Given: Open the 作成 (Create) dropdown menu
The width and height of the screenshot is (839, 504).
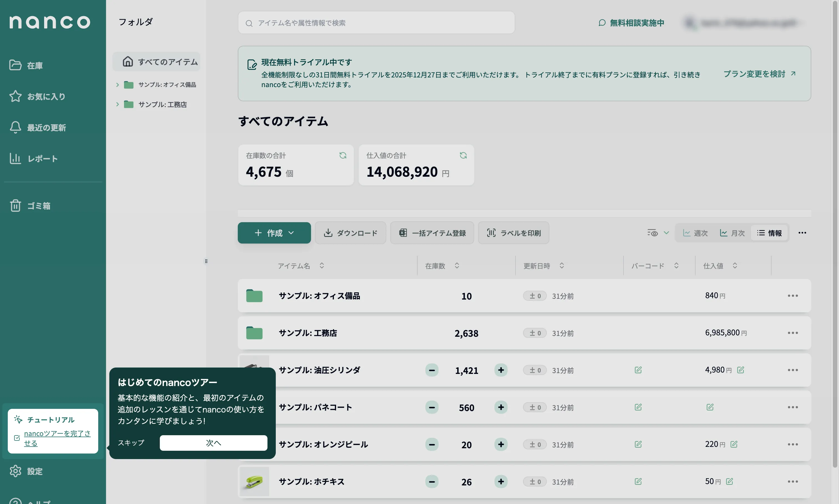Looking at the screenshot, I should [x=274, y=233].
